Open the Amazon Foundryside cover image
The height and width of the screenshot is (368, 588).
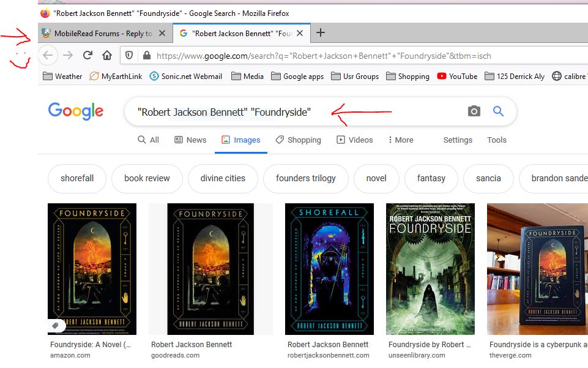click(92, 269)
